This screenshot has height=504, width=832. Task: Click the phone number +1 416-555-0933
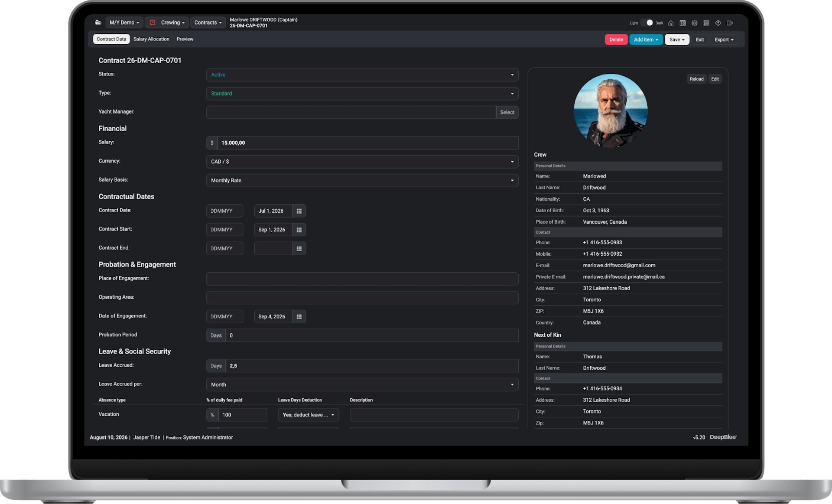point(602,242)
